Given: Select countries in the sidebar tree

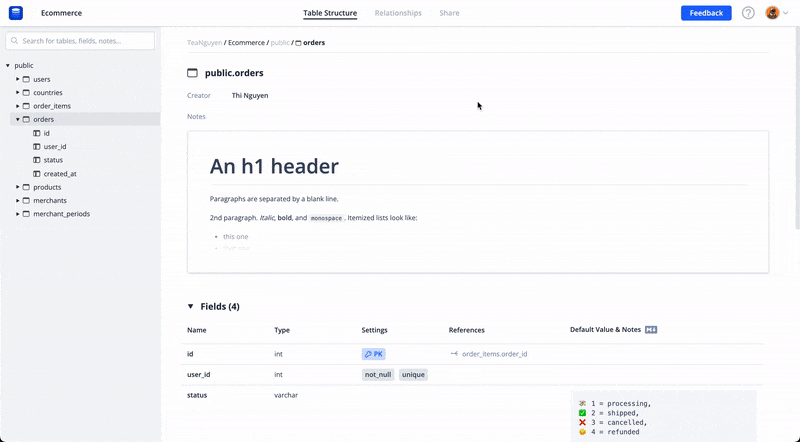Looking at the screenshot, I should pyautogui.click(x=48, y=92).
